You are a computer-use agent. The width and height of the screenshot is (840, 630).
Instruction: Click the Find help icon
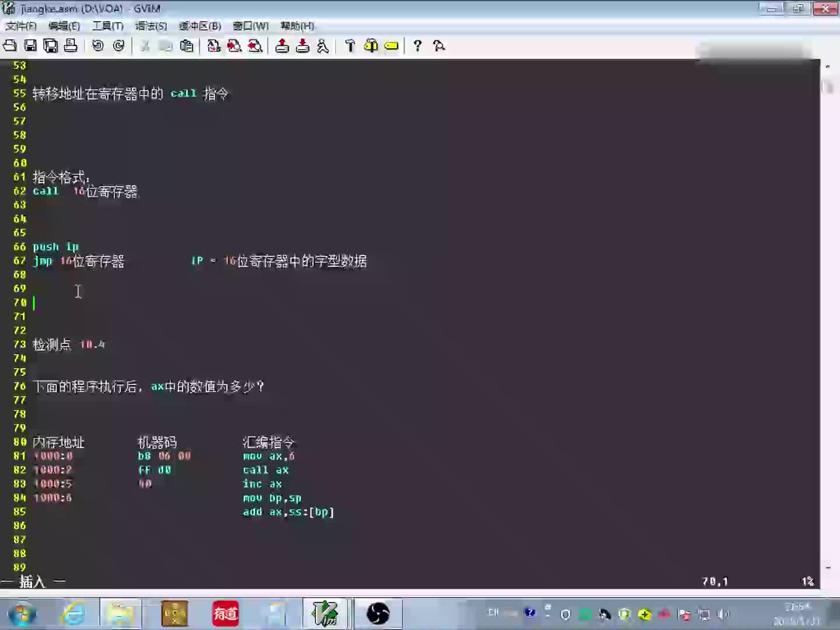[x=439, y=45]
